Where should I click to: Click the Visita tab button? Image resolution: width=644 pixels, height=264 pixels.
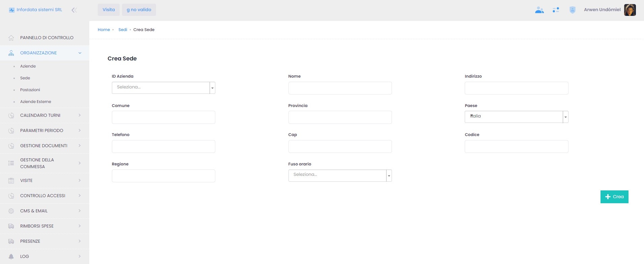[109, 10]
